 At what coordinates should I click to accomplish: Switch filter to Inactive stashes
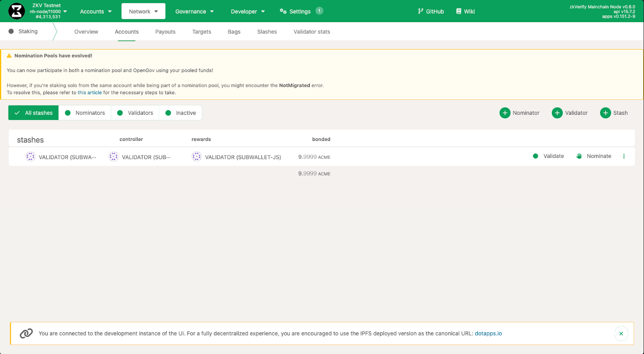coord(181,113)
